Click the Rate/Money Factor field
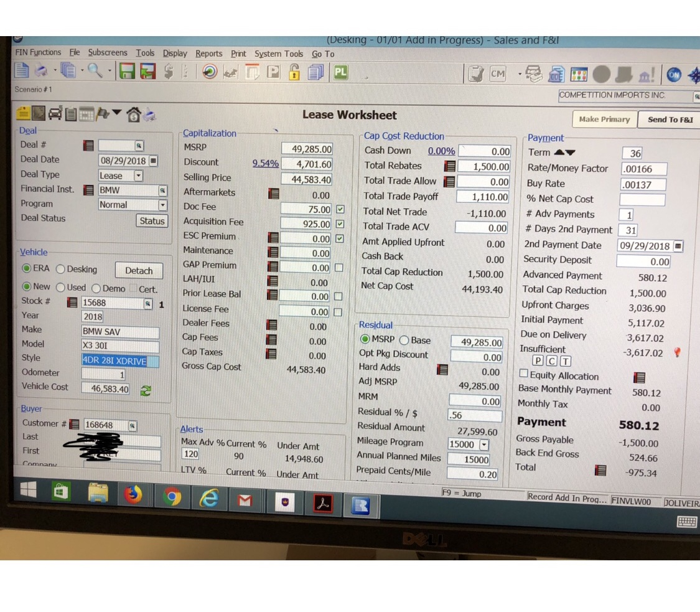The image size is (700, 612). click(x=643, y=169)
